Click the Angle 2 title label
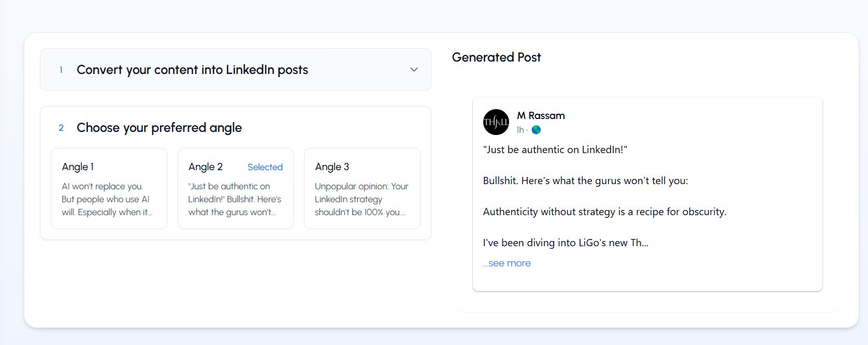The width and height of the screenshot is (868, 345). click(x=206, y=167)
